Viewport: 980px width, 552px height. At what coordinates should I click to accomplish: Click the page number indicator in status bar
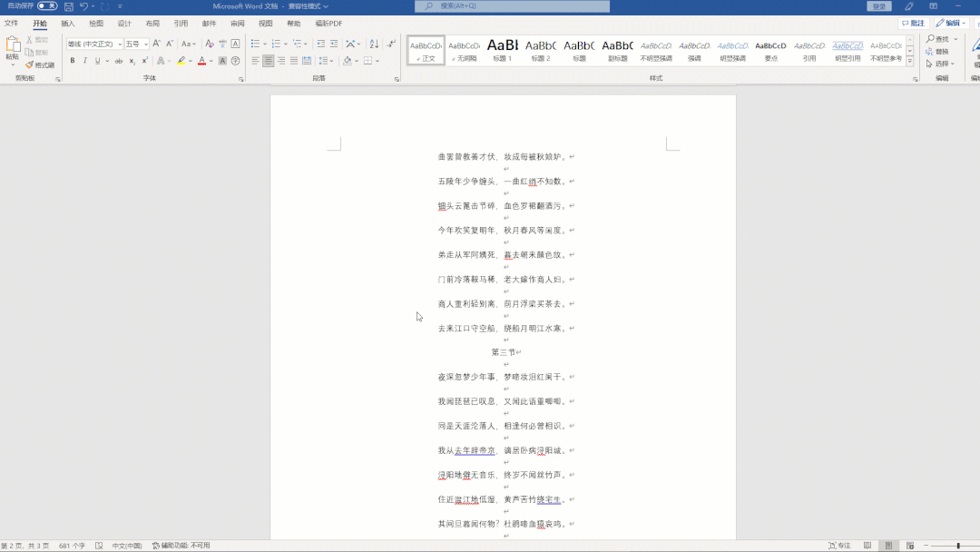(x=25, y=546)
